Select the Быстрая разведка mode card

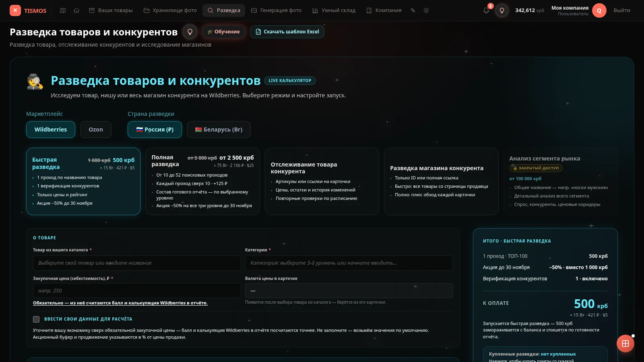(x=83, y=181)
